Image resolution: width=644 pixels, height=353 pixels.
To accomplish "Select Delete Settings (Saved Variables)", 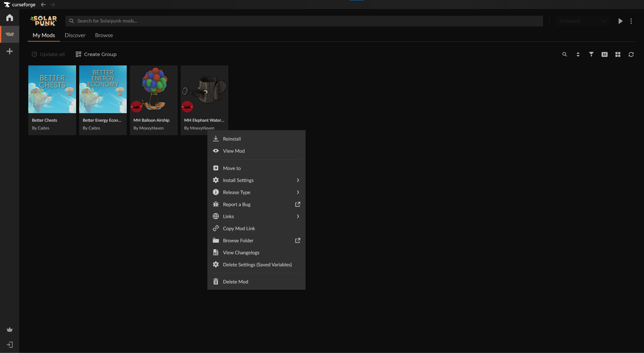I will [256, 265].
